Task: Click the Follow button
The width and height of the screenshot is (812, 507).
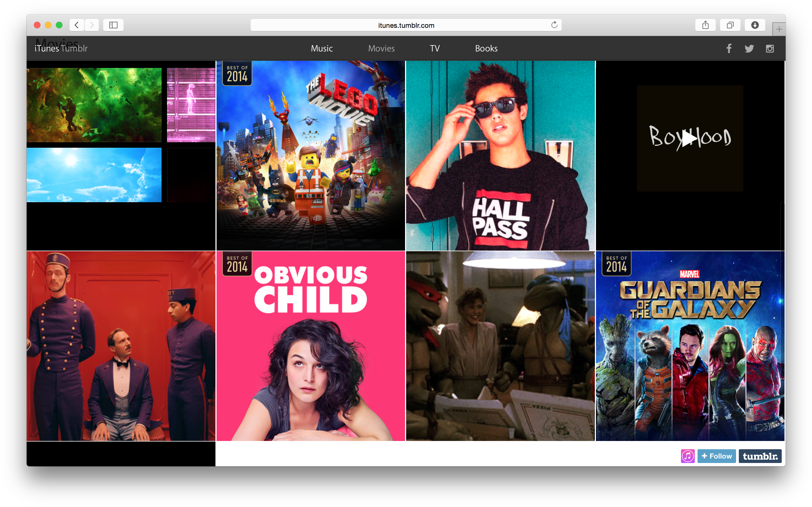Action: coord(717,456)
